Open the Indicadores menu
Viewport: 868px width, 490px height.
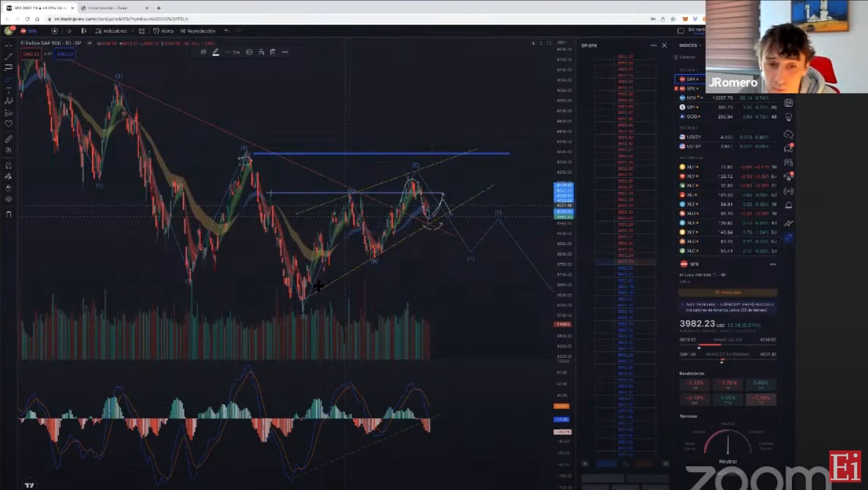(112, 31)
